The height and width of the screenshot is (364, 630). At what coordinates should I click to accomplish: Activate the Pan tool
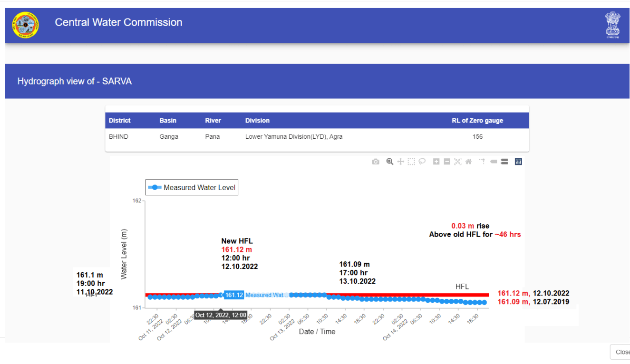click(x=400, y=162)
